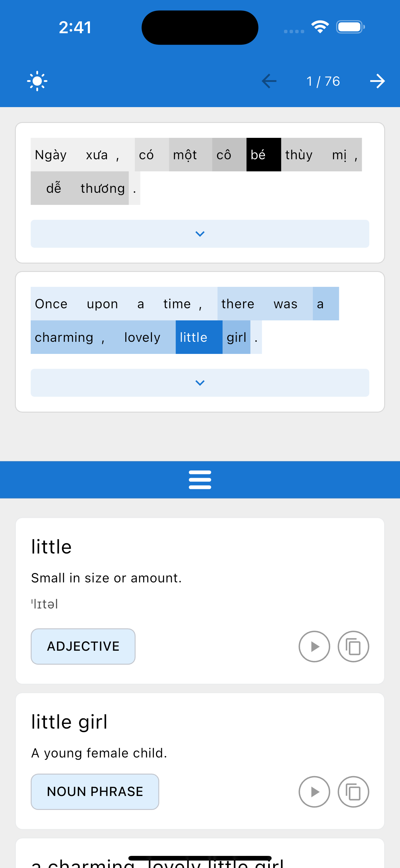Viewport: 400px width, 868px height.
Task: Go to next sentence arrow
Action: (x=377, y=81)
